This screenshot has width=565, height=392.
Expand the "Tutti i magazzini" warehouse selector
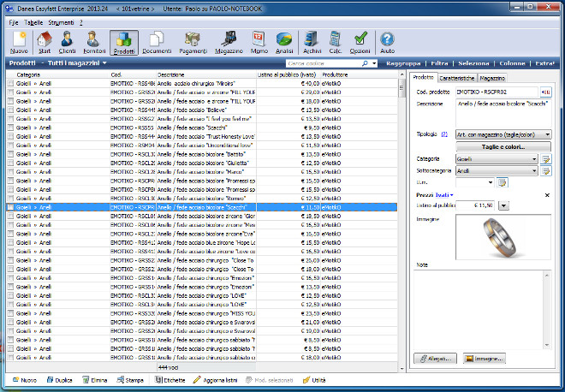[x=104, y=63]
